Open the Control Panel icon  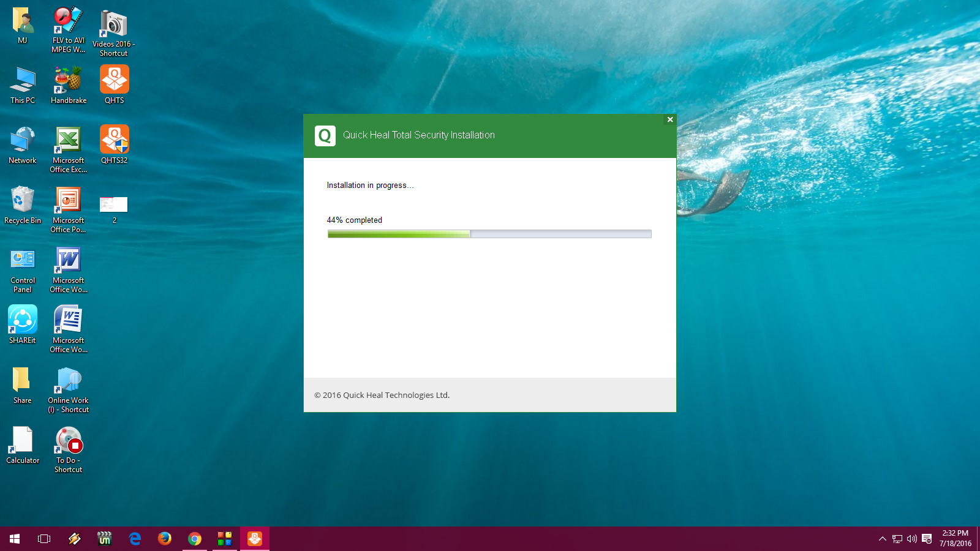[23, 260]
